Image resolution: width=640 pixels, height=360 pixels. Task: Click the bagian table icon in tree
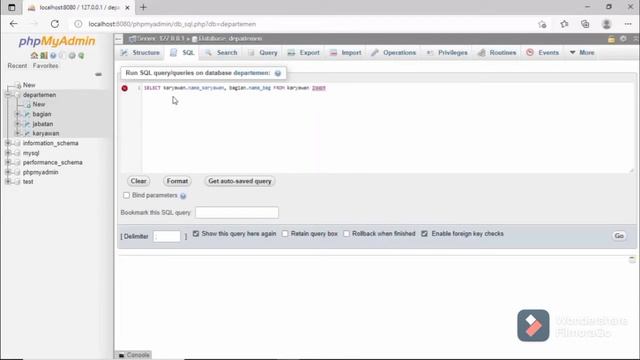click(x=27, y=114)
